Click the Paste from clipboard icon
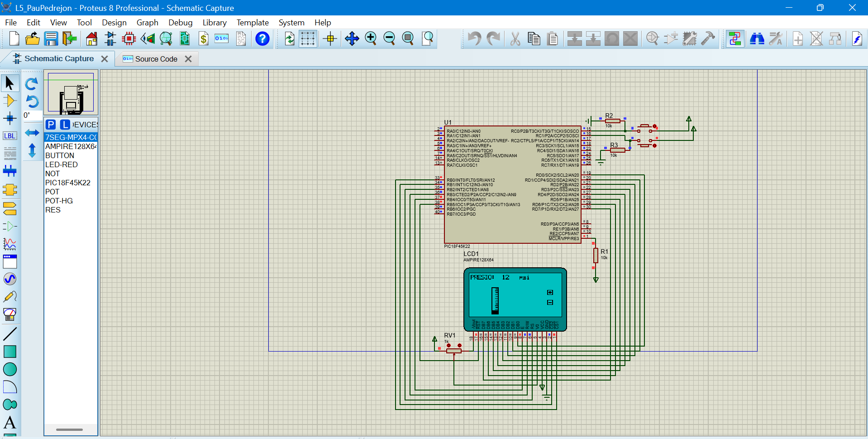The width and height of the screenshot is (868, 439). tap(553, 39)
